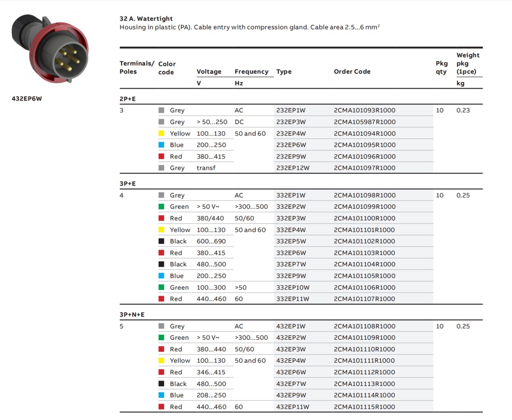Select the "3P+N+E" section heading

click(132, 315)
